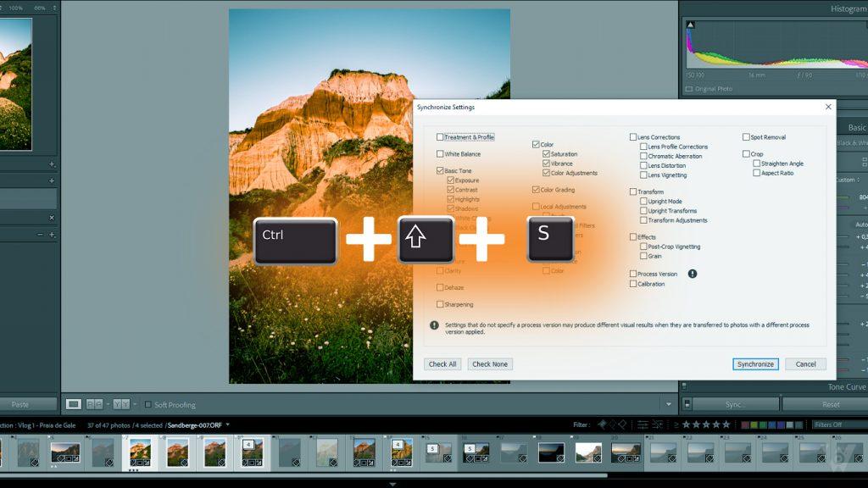868x488 pixels.
Task: Toggle the Tone Curve panel switch
Action: pyautogui.click(x=685, y=386)
